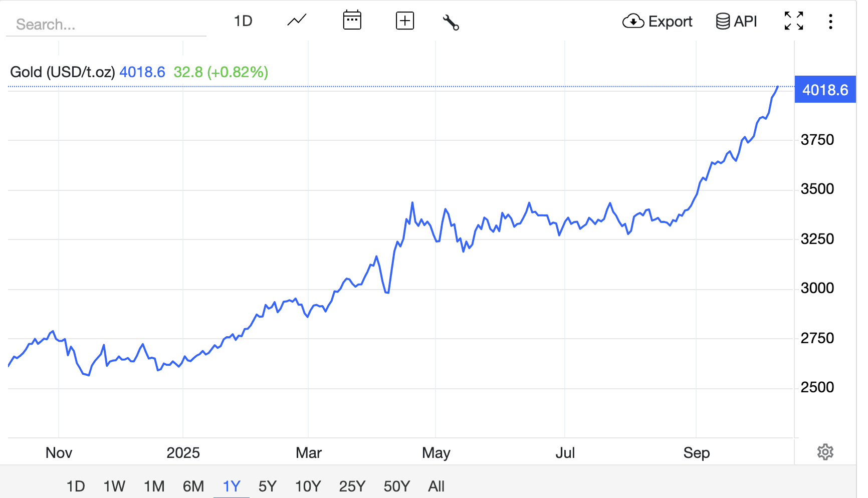Viewport: 868px width, 498px height.
Task: Switch to the 1W time range
Action: [x=114, y=486]
